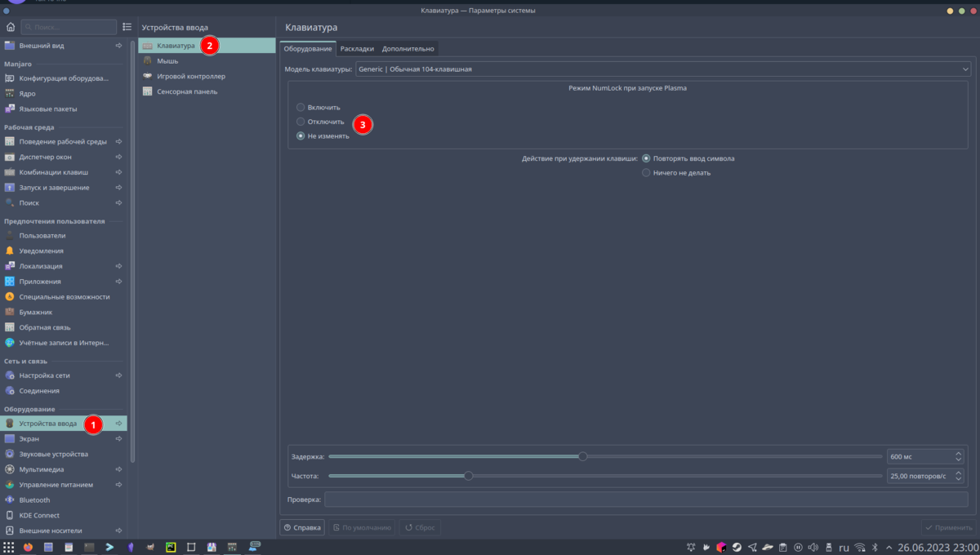
Task: Open the KDE Connect settings category
Action: click(64, 515)
